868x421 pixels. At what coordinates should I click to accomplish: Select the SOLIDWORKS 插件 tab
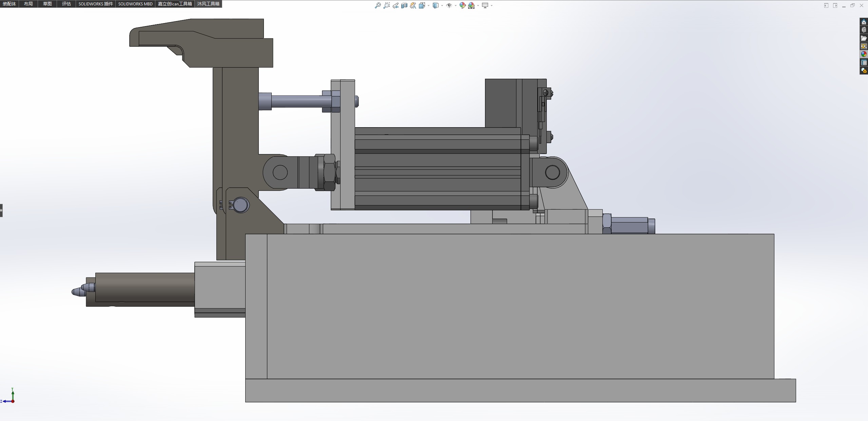pos(96,4)
